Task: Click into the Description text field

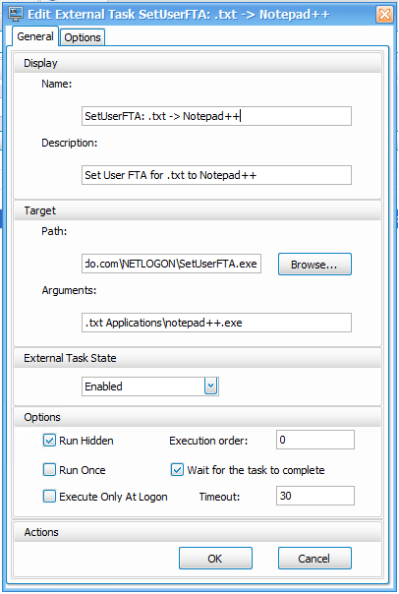Action: 216,175
